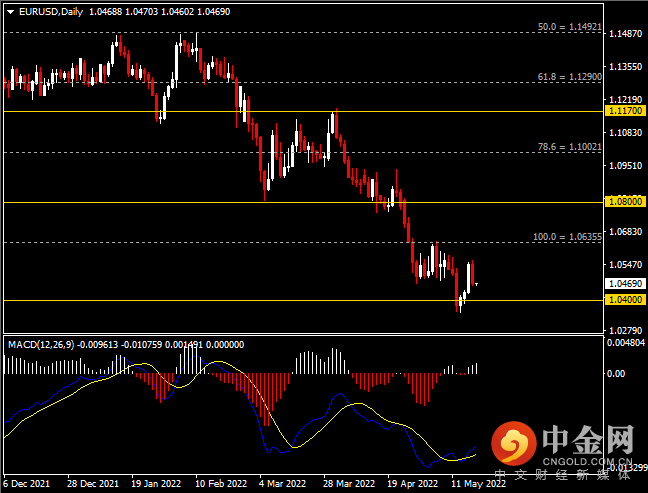
Task: Select the date label 11 May 2022
Action: [478, 483]
